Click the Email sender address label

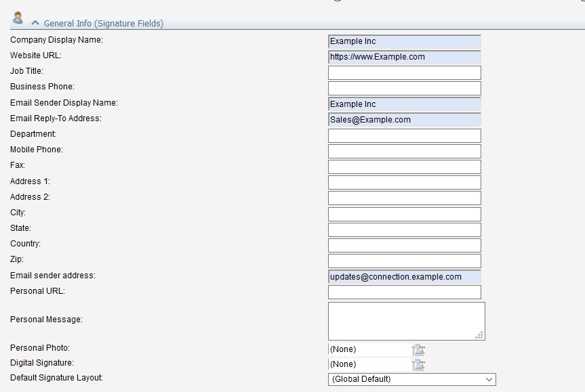tap(53, 276)
